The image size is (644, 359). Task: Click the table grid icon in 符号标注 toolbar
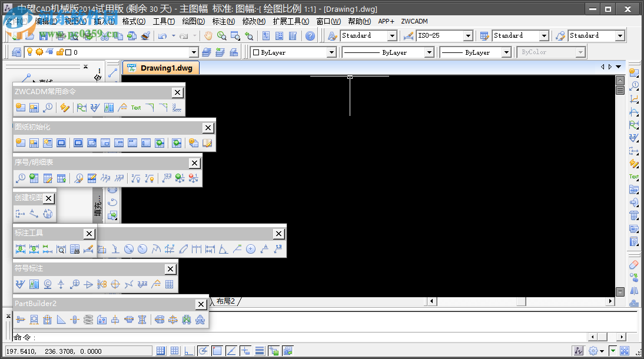[x=169, y=284]
